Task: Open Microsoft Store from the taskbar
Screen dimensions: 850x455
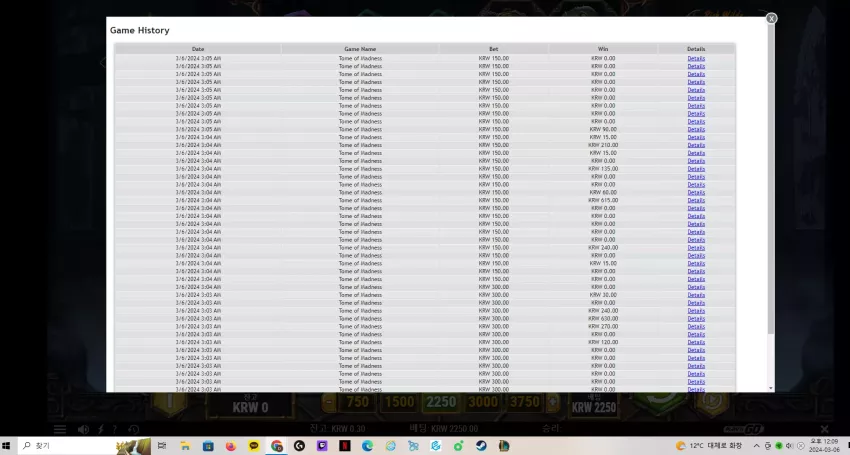Action: [208, 446]
